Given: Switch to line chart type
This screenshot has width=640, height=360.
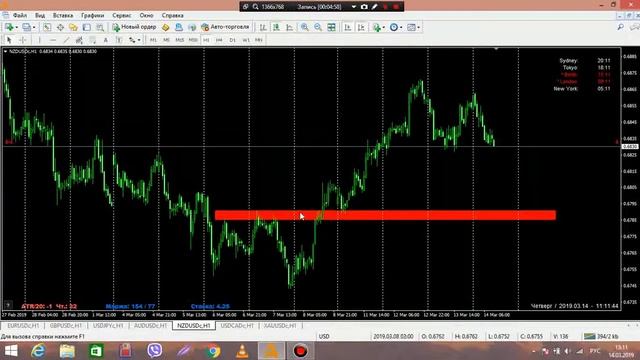Looking at the screenshot, I should pos(289,27).
